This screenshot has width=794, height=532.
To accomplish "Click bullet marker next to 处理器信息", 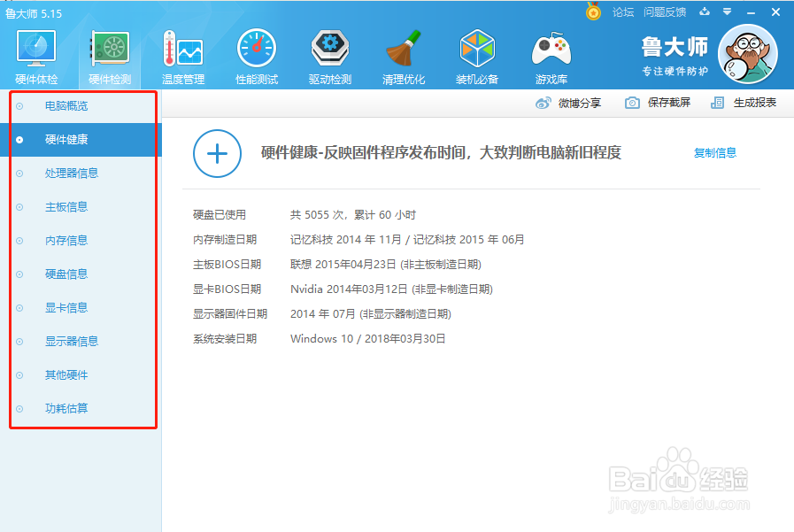I will (x=19, y=173).
